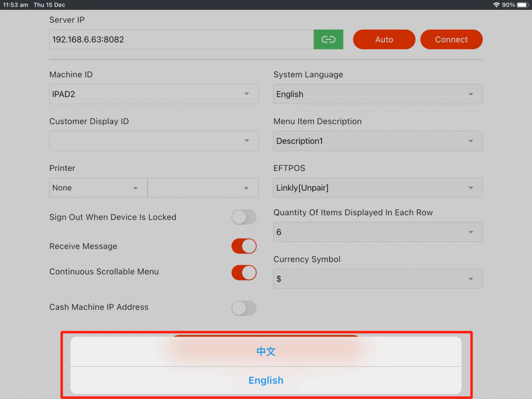Choose English in the language sheet
This screenshot has height=399, width=532.
pos(266,380)
